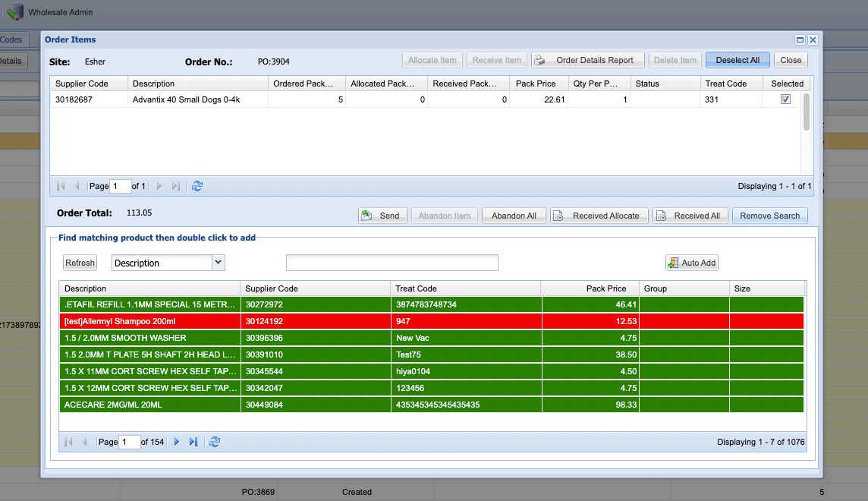Sort product results by Group column
The height and width of the screenshot is (501, 868).
click(x=684, y=288)
